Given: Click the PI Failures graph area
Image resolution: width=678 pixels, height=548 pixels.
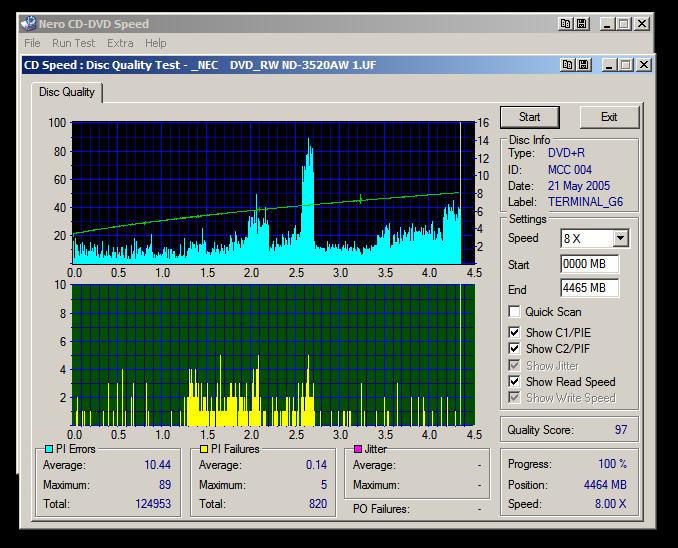Looking at the screenshot, I should [x=273, y=355].
